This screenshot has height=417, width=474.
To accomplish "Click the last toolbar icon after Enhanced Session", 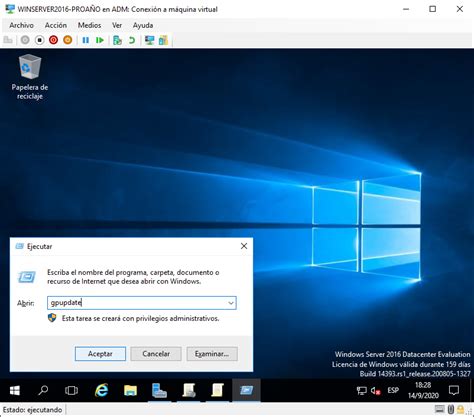I will point(163,40).
